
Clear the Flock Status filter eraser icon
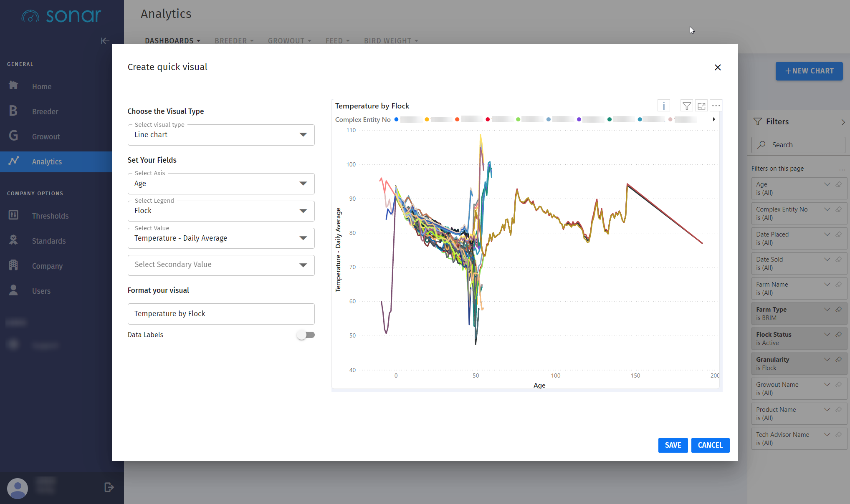tap(838, 334)
